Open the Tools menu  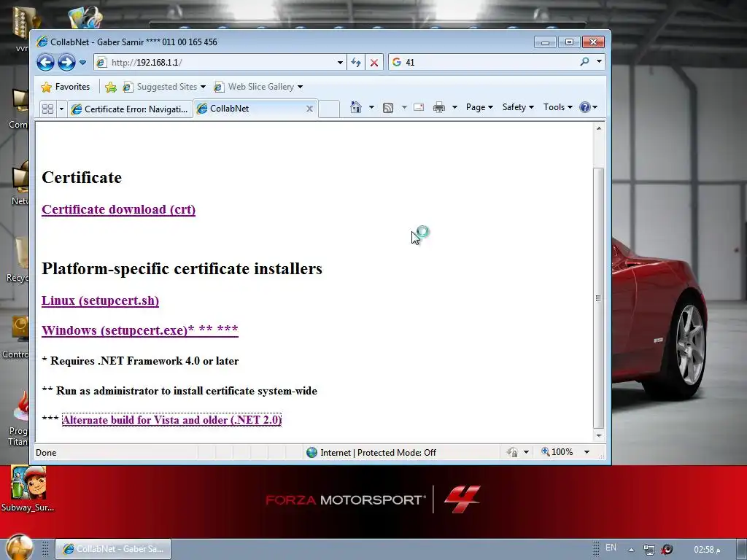558,107
